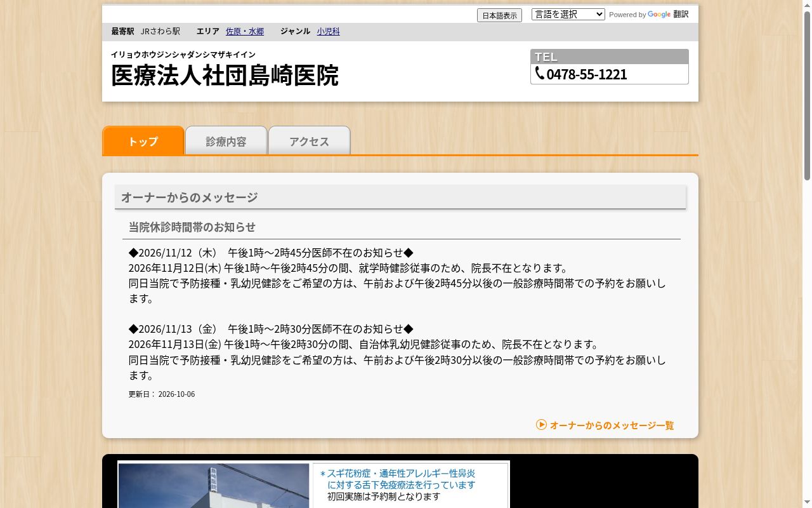Click the sentence mentioning 自治体乳幼児健診従事のため

(365, 344)
